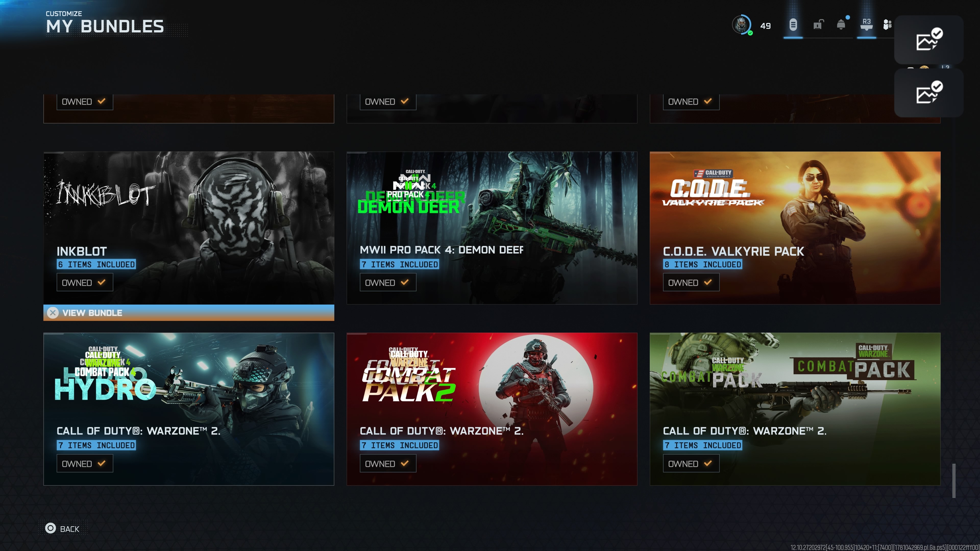Screen dimensions: 980x551
Task: Click the "CUSTOMIZE" label above the heading
Action: click(64, 14)
